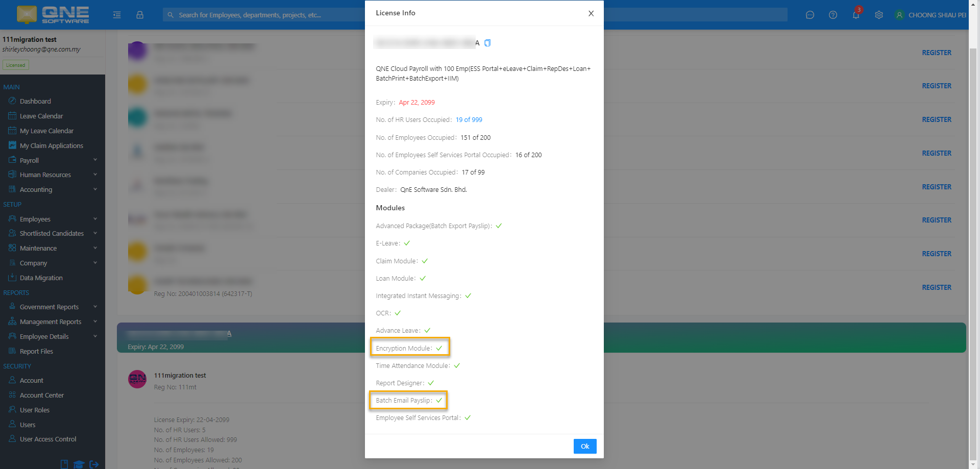Expand Government Reports arrow

tap(95, 307)
